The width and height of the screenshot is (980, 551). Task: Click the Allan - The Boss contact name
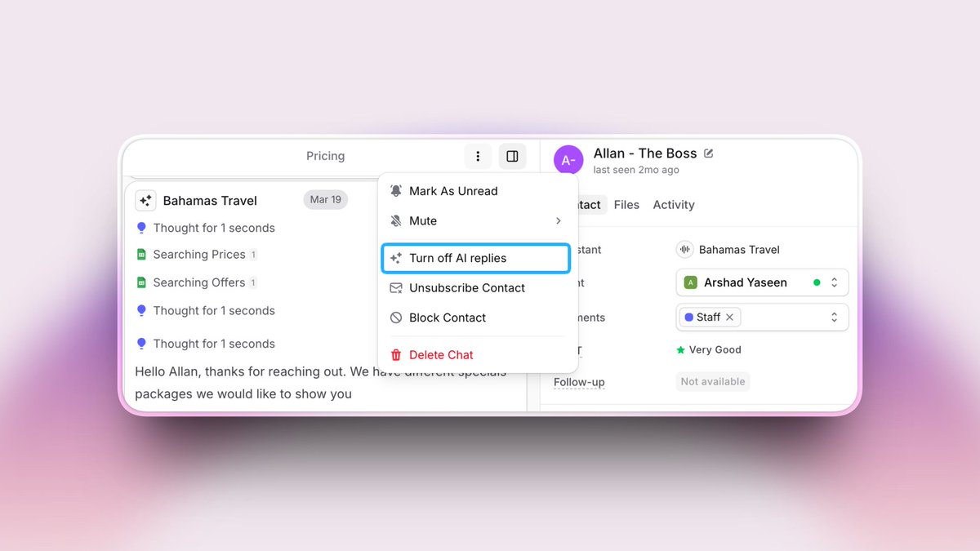tap(645, 153)
